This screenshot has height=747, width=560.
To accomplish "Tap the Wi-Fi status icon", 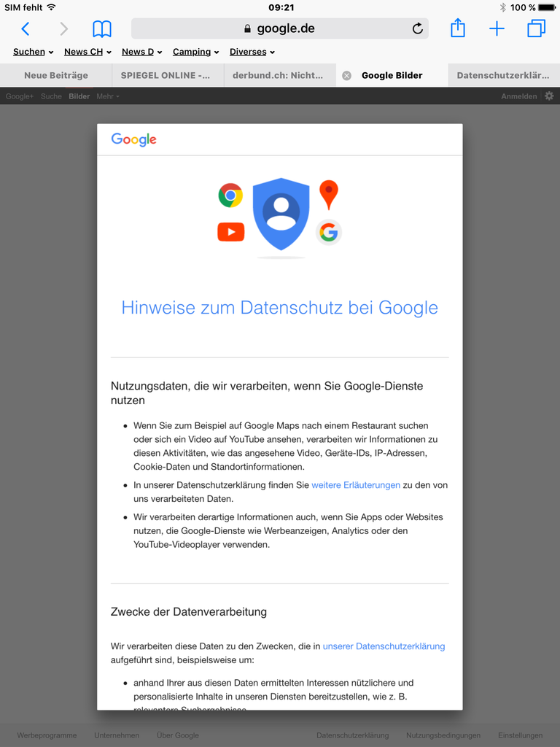I will (52, 7).
